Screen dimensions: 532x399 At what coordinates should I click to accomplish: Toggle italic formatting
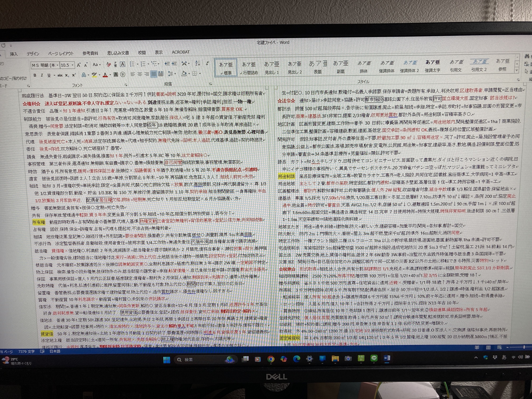coord(42,75)
